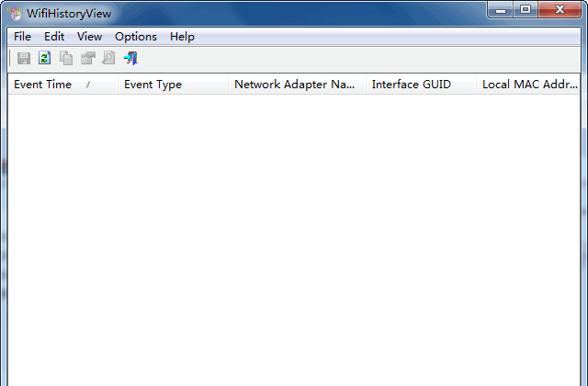
Task: Close the WifiHistoryView window
Action: tap(560, 9)
